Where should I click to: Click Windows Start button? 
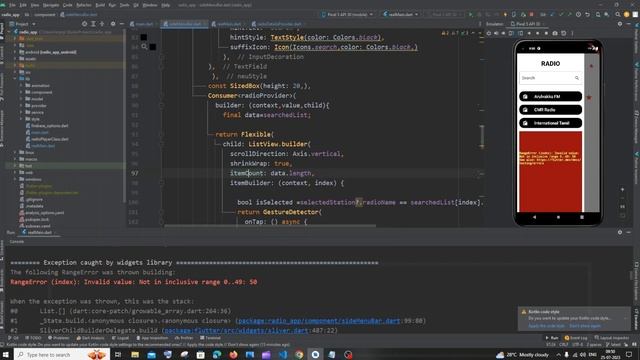click(6, 355)
